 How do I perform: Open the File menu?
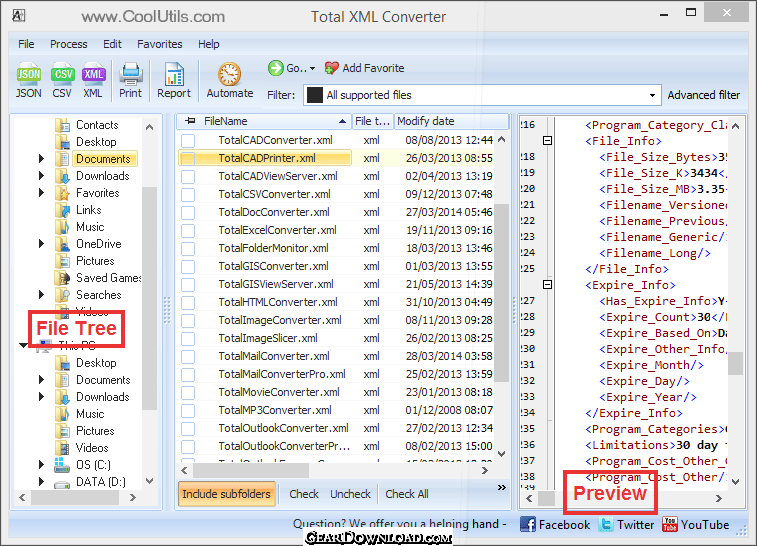pyautogui.click(x=26, y=44)
